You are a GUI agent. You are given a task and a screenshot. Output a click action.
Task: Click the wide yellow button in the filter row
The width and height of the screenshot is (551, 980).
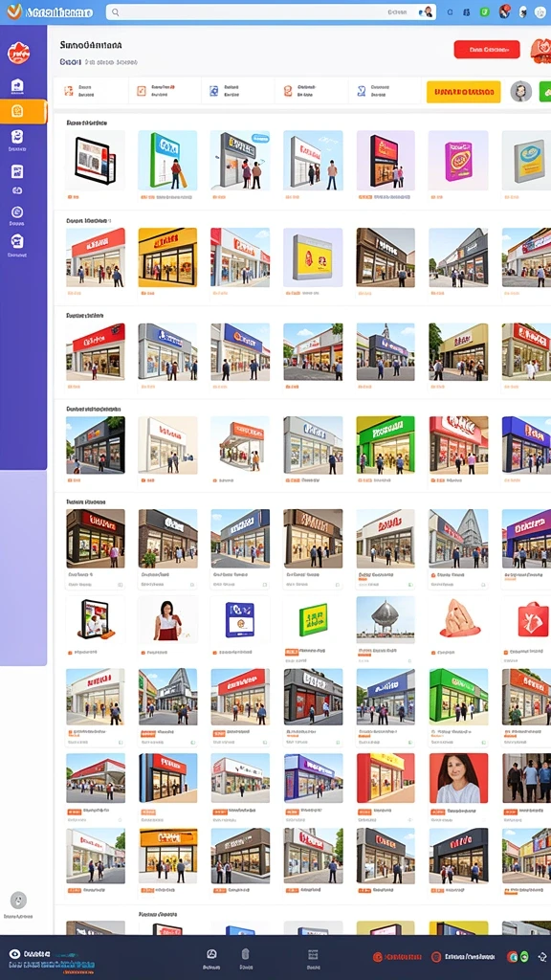tap(464, 92)
